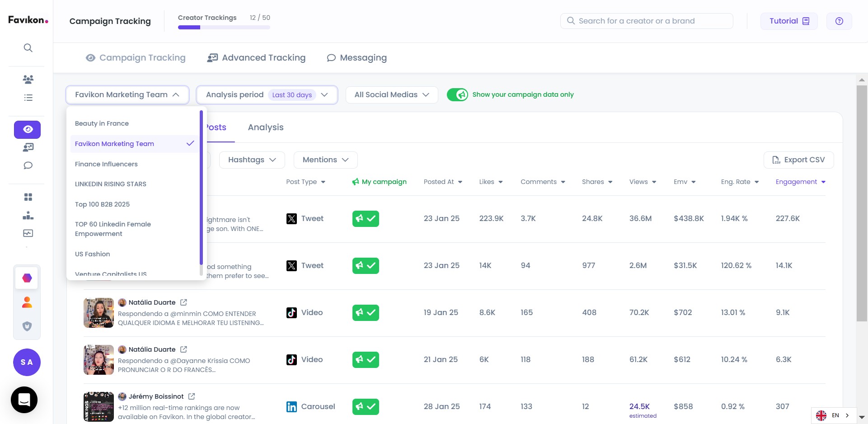Click the hexagon gem sidebar icon

(x=27, y=278)
